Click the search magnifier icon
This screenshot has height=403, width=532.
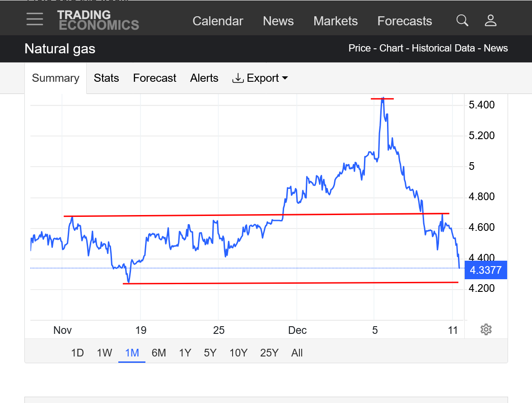(x=462, y=20)
